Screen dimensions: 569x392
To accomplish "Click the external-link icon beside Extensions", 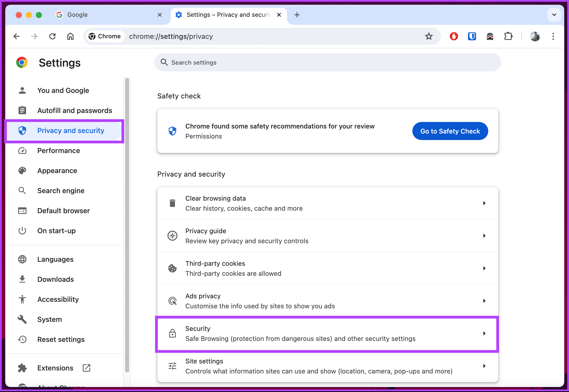I will click(86, 368).
